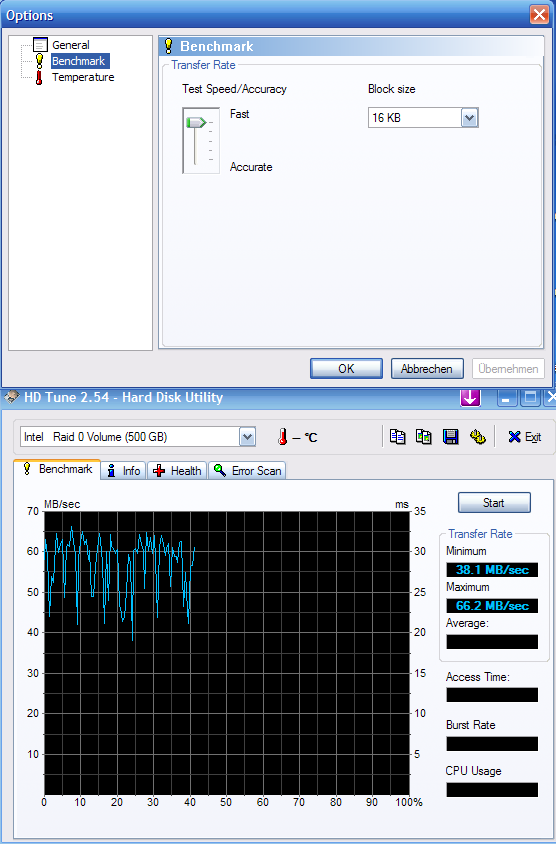Switch to the Benchmark tab
Viewport: 556px width, 844px height.
(57, 469)
